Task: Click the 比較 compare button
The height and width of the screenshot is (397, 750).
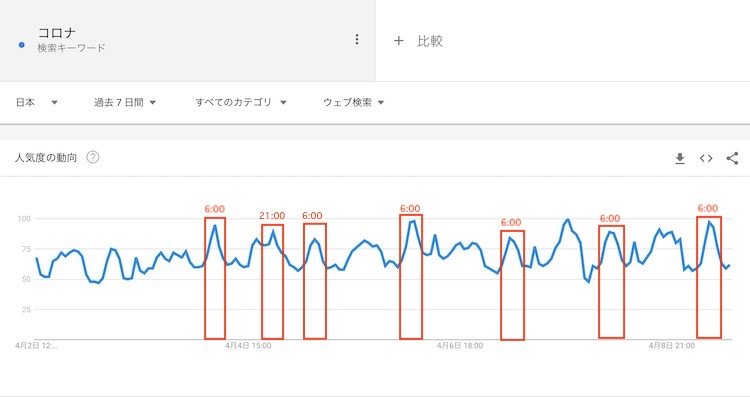Action: click(x=430, y=41)
